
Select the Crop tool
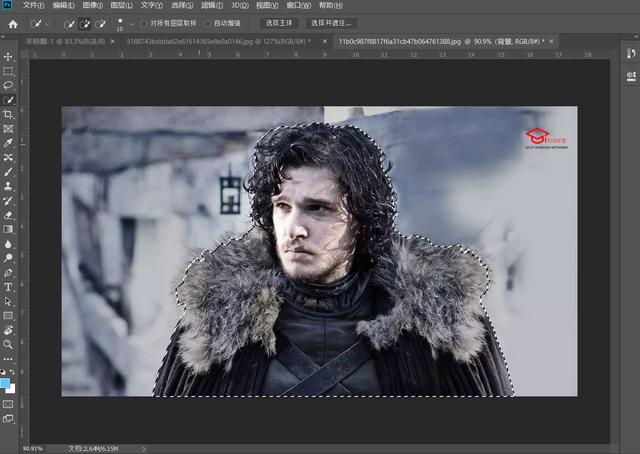[8, 114]
